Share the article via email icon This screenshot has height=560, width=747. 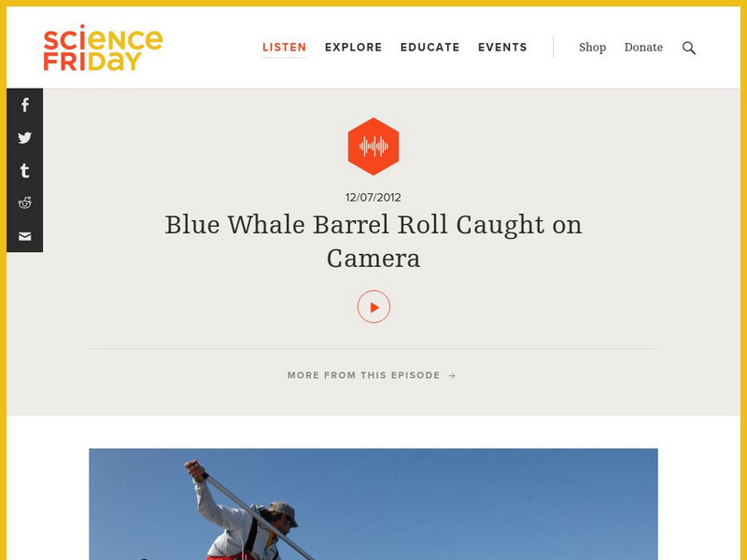[x=25, y=236]
